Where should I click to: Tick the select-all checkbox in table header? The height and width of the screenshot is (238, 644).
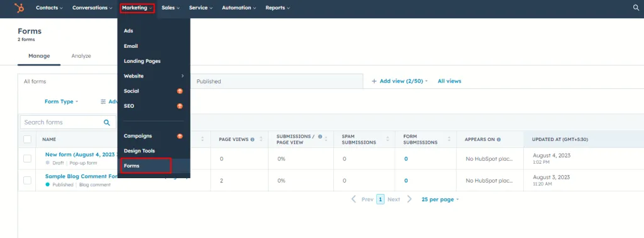(x=27, y=139)
